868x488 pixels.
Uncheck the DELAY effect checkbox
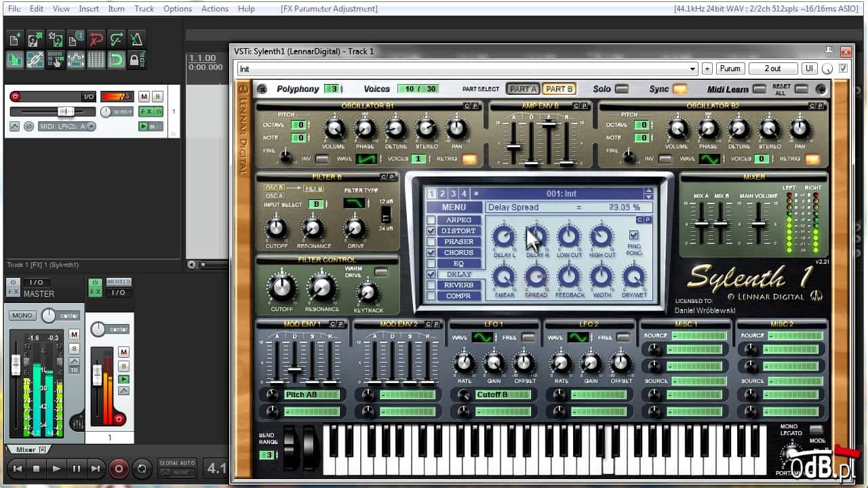point(431,274)
